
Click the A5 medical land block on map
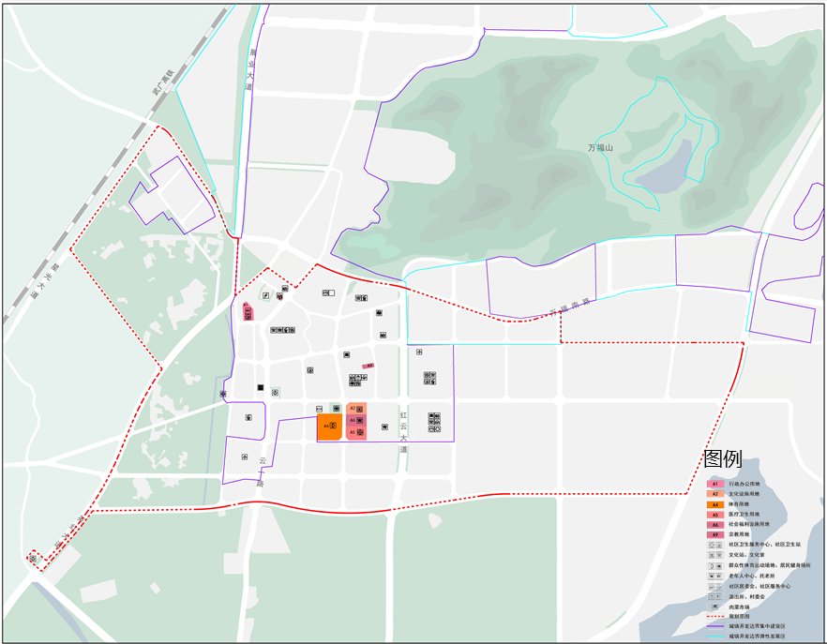(x=356, y=432)
